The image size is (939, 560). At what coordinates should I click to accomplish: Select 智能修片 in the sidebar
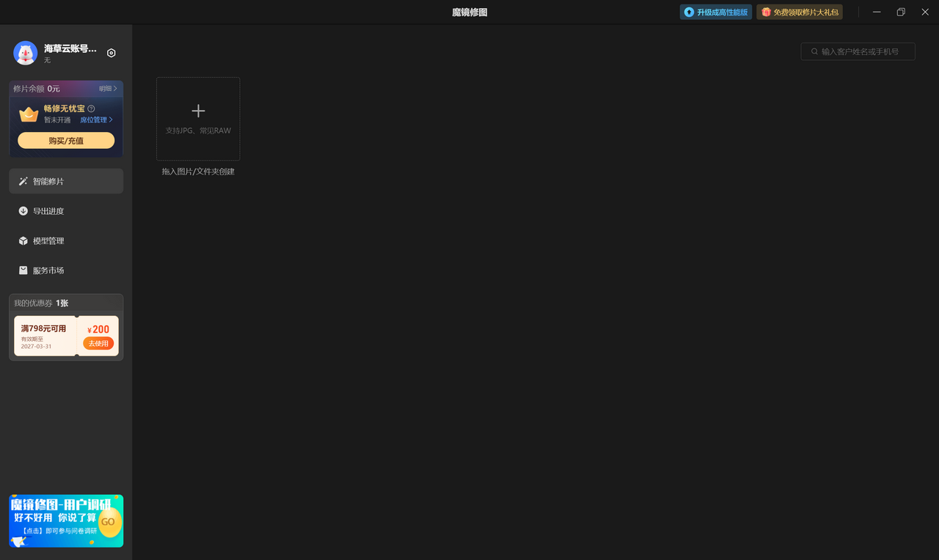click(66, 181)
